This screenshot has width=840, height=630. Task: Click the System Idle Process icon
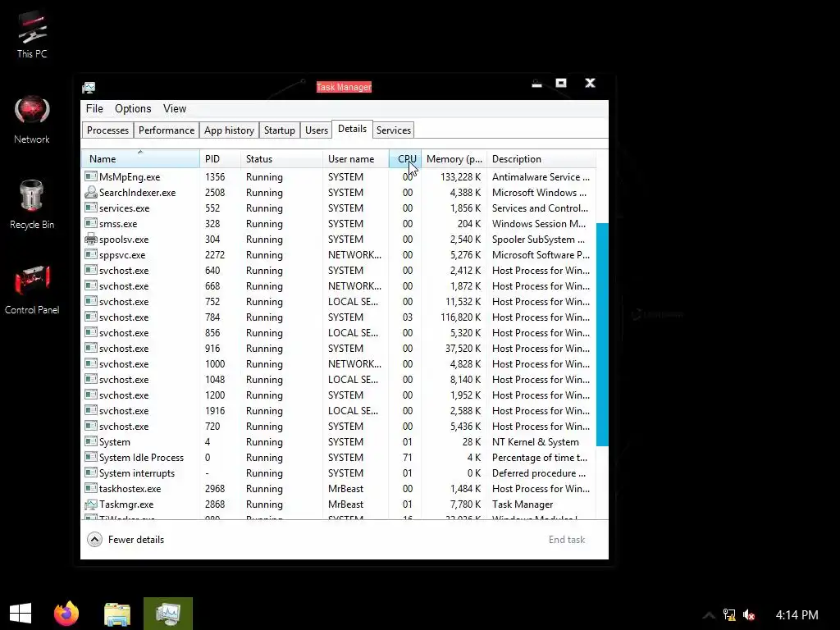91,457
